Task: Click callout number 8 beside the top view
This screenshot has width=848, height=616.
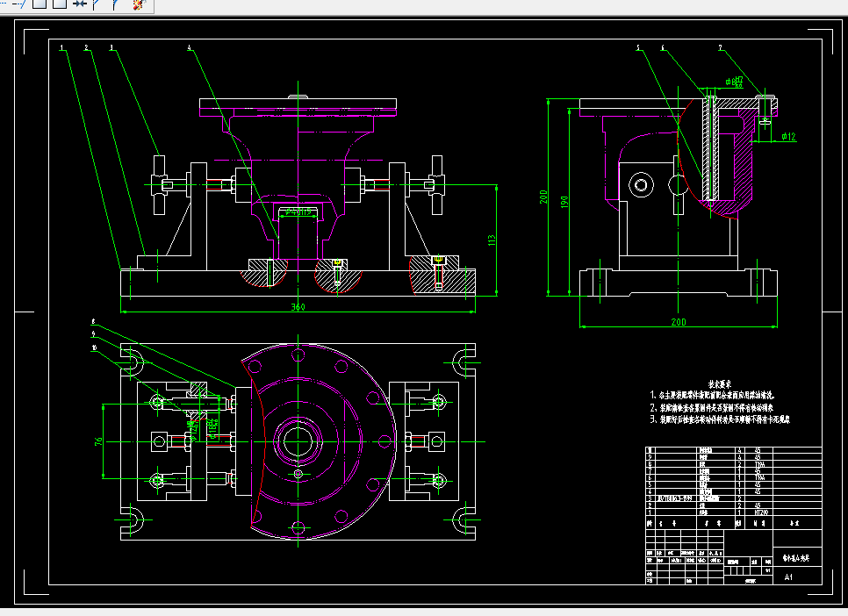Action: pyautogui.click(x=94, y=322)
